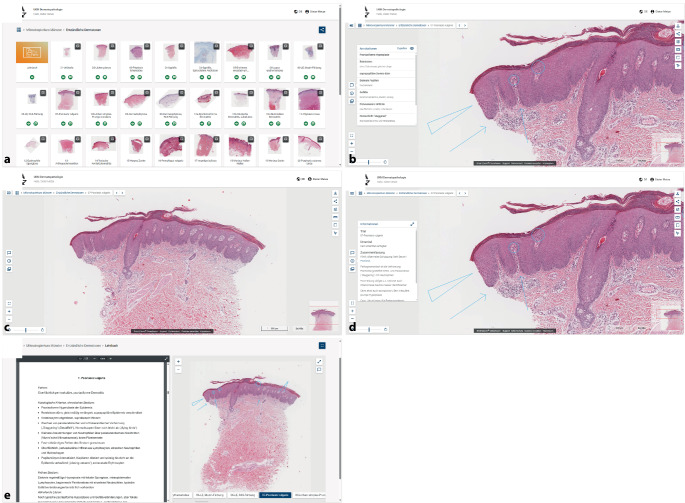Expand the first entry in the Annotationen list

click(x=385, y=57)
